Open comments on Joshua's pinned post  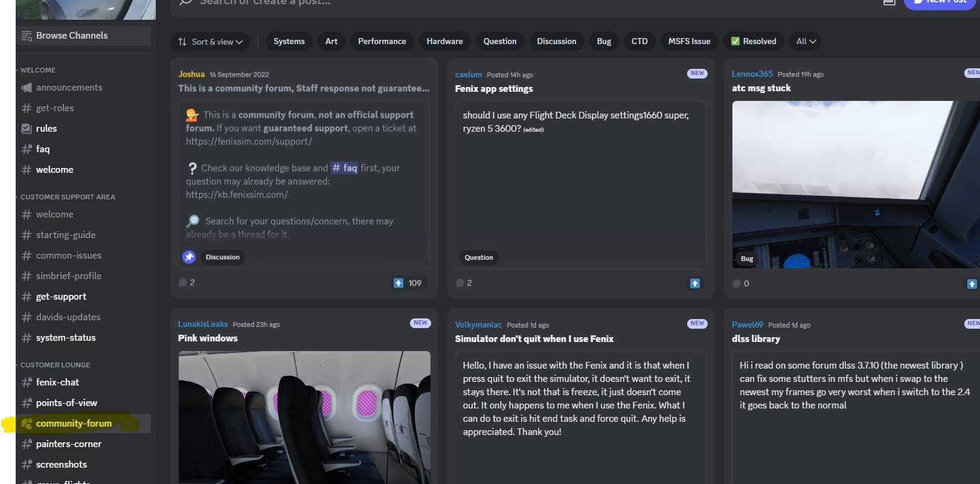[187, 282]
